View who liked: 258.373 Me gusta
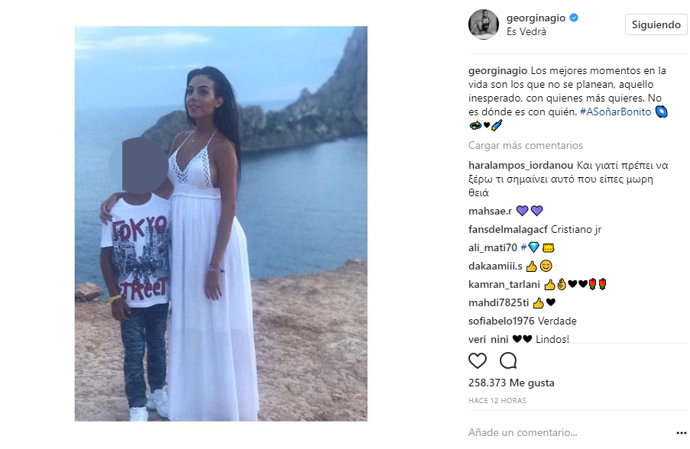This screenshot has width=690, height=449. coord(511,383)
